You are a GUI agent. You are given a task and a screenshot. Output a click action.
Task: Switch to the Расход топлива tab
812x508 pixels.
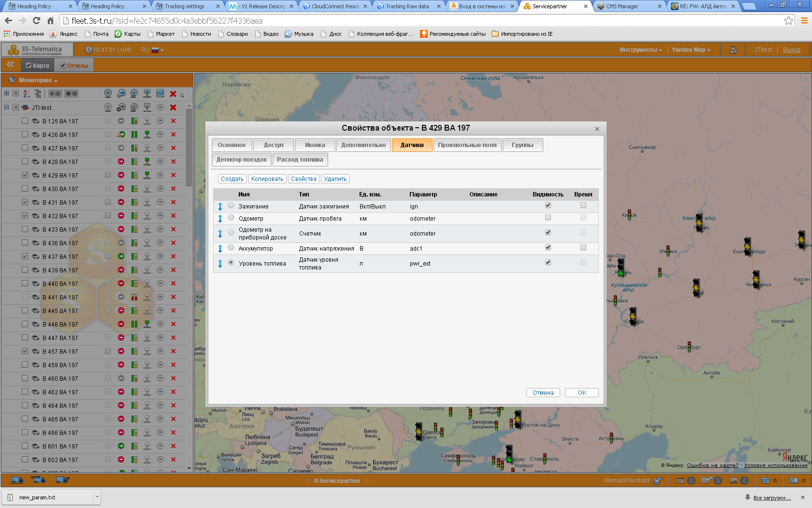pos(300,160)
